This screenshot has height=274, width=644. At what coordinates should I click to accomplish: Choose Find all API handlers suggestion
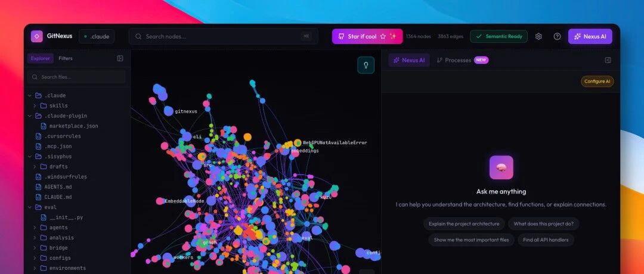pos(546,240)
